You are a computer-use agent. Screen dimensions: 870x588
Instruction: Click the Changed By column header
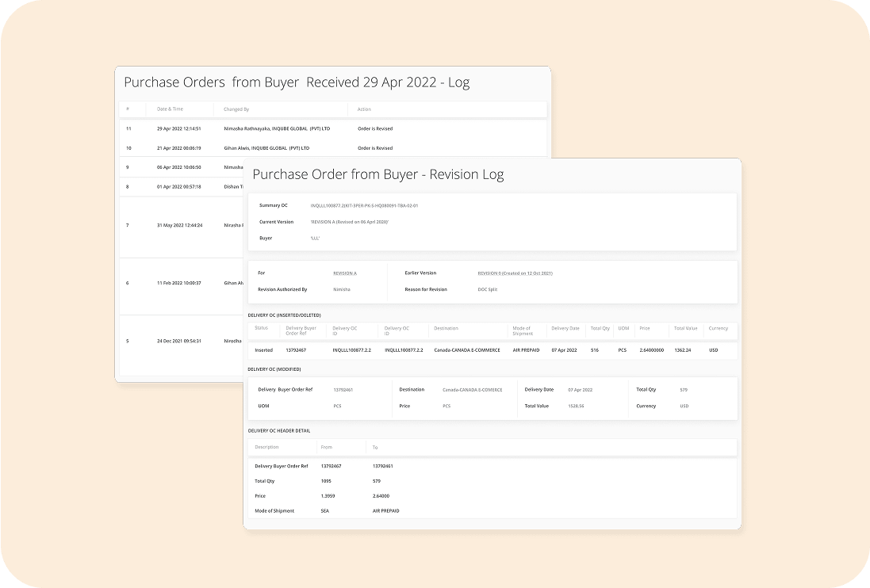[236, 109]
